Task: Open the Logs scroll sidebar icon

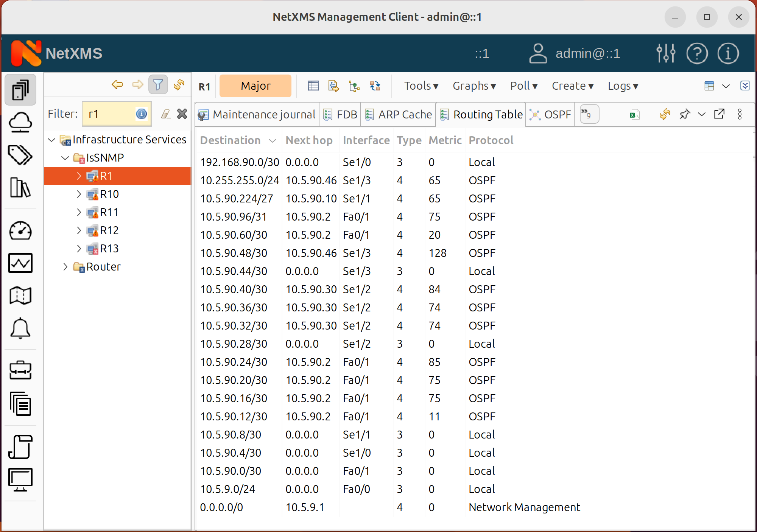Action: click(20, 447)
